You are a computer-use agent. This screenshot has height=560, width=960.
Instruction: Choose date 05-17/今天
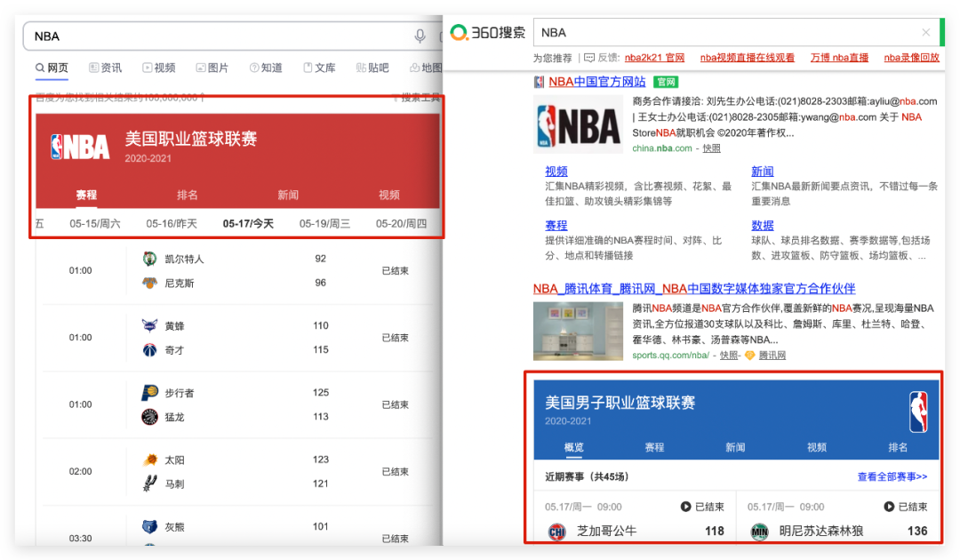click(248, 224)
